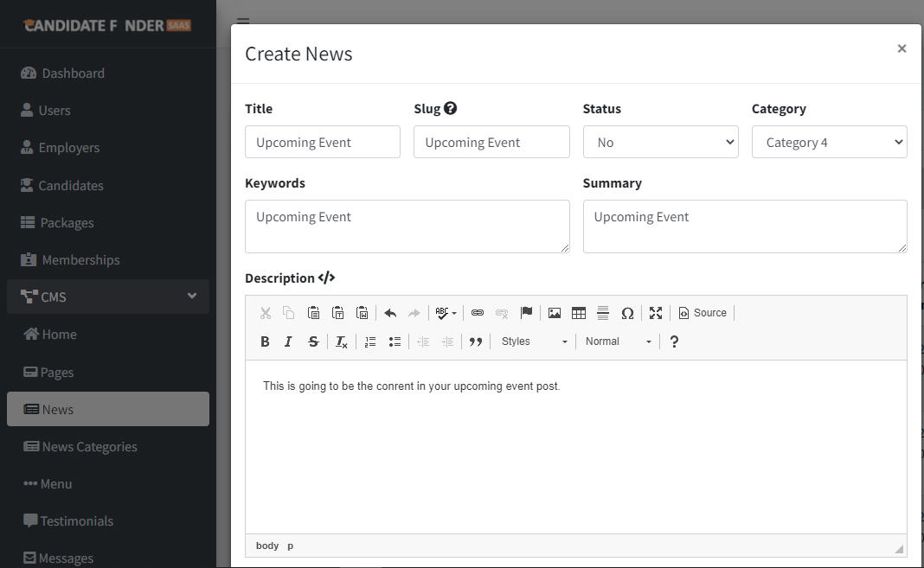The width and height of the screenshot is (924, 568).
Task: Open the spell checker dropdown
Action: tap(446, 313)
